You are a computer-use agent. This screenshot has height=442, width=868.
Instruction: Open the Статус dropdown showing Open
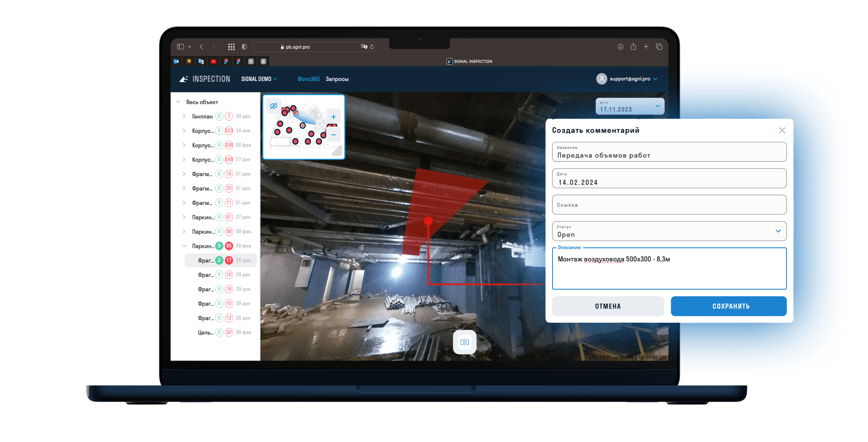pos(669,231)
